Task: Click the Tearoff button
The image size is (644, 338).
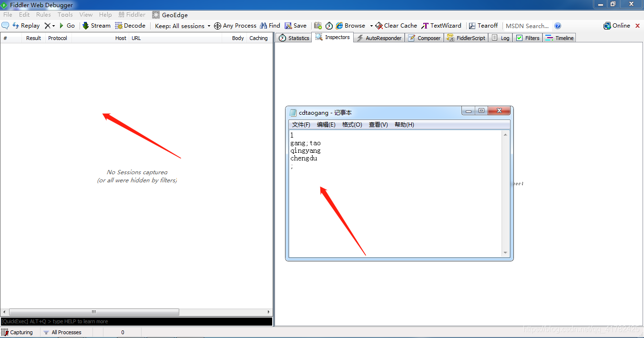Action: coord(483,26)
